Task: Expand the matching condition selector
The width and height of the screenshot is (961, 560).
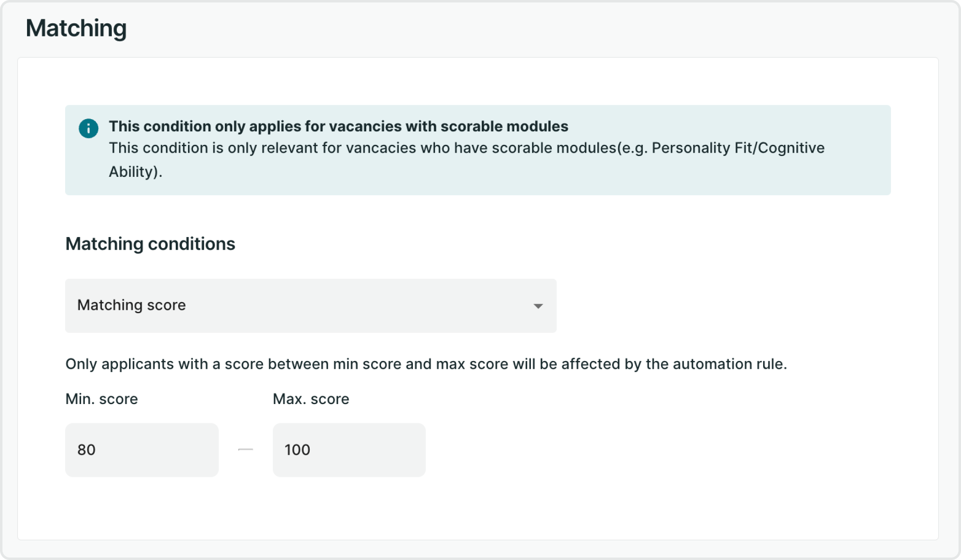Action: pos(311,305)
